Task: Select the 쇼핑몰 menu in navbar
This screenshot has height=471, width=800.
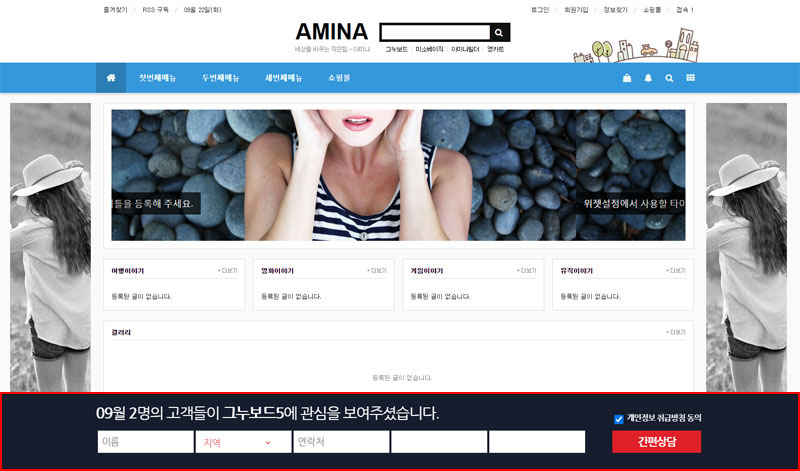Action: (x=339, y=78)
